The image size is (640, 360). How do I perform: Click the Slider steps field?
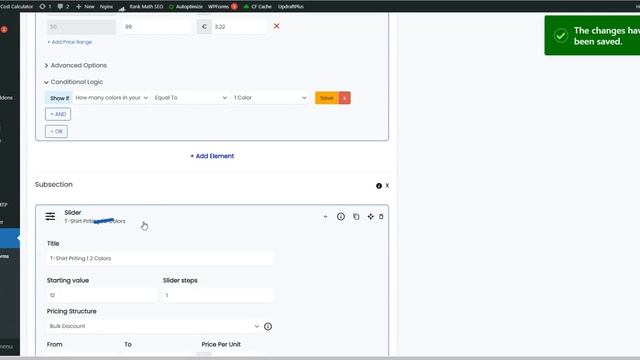218,295
